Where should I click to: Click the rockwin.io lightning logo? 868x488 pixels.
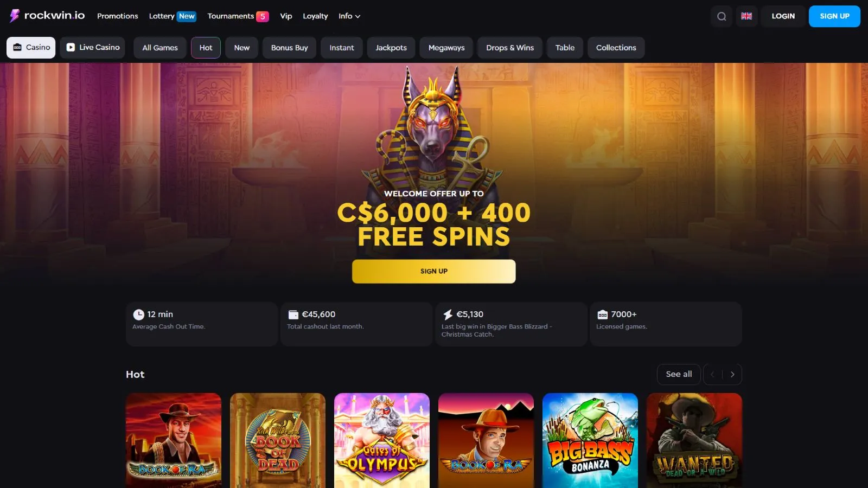[x=15, y=16]
